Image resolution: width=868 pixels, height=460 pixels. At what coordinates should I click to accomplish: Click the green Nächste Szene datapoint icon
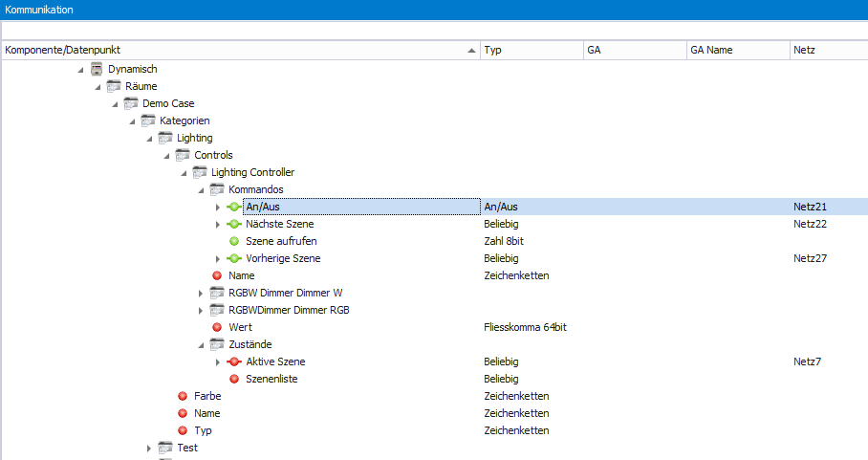coord(234,224)
